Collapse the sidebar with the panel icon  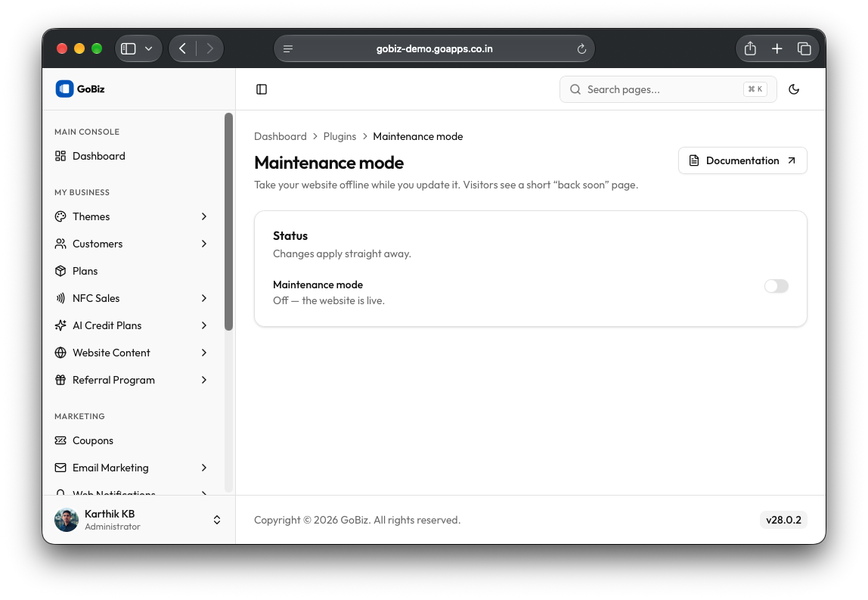point(262,89)
